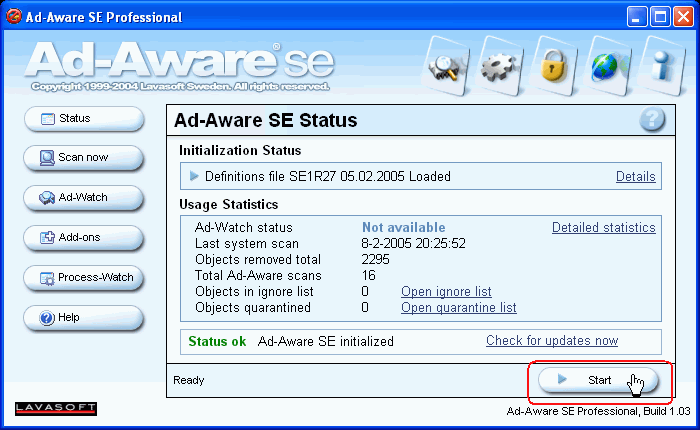The width and height of the screenshot is (700, 430).
Task: Click the 'Status ok' text
Action: point(217,342)
